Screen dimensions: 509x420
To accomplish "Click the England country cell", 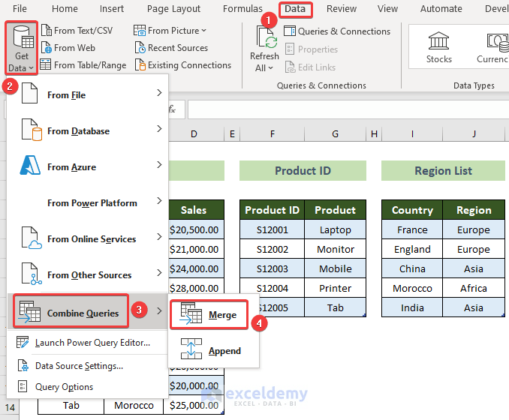I will [x=412, y=249].
